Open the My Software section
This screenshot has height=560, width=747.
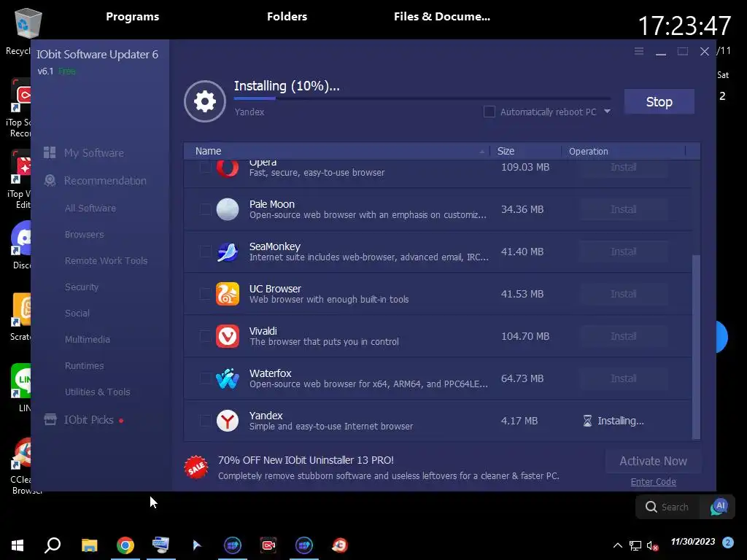tap(94, 153)
